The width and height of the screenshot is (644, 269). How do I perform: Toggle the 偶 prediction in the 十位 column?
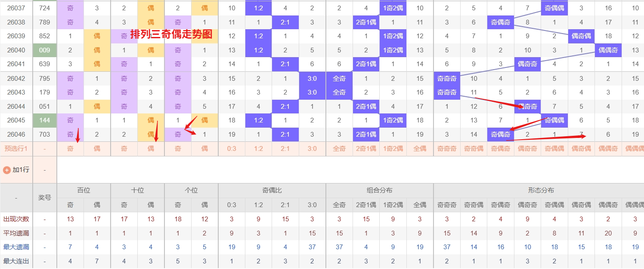(151, 148)
